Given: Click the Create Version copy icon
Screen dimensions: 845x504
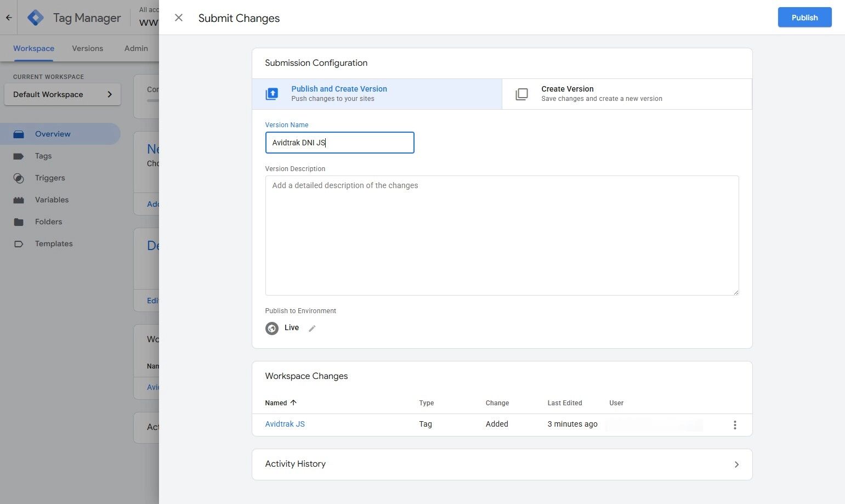Looking at the screenshot, I should 522,94.
